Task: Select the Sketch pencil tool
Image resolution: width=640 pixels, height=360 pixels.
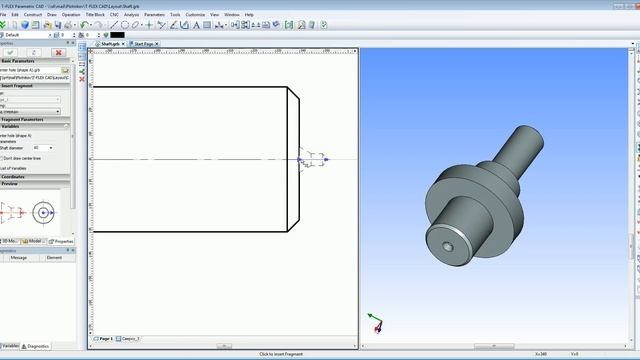Action: 173,25
